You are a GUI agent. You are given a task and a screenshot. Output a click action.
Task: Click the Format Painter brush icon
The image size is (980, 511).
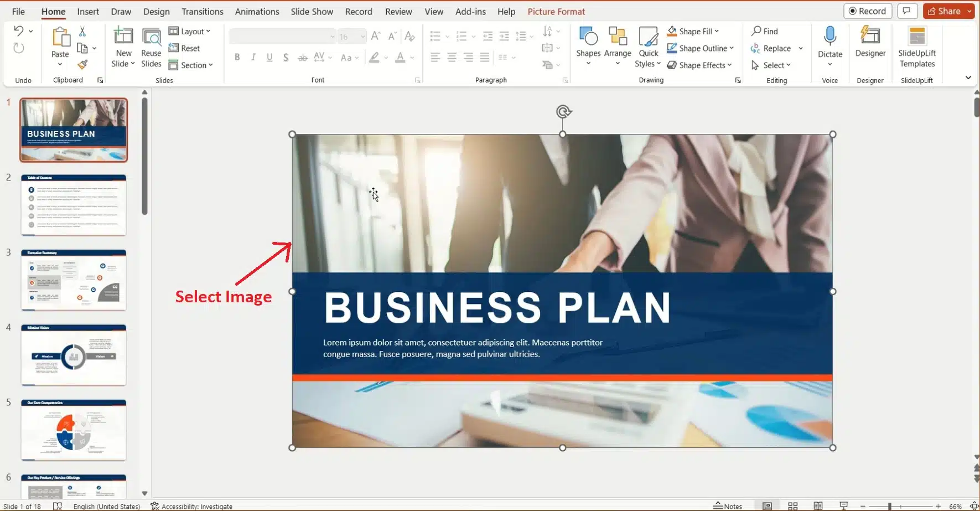tap(82, 65)
